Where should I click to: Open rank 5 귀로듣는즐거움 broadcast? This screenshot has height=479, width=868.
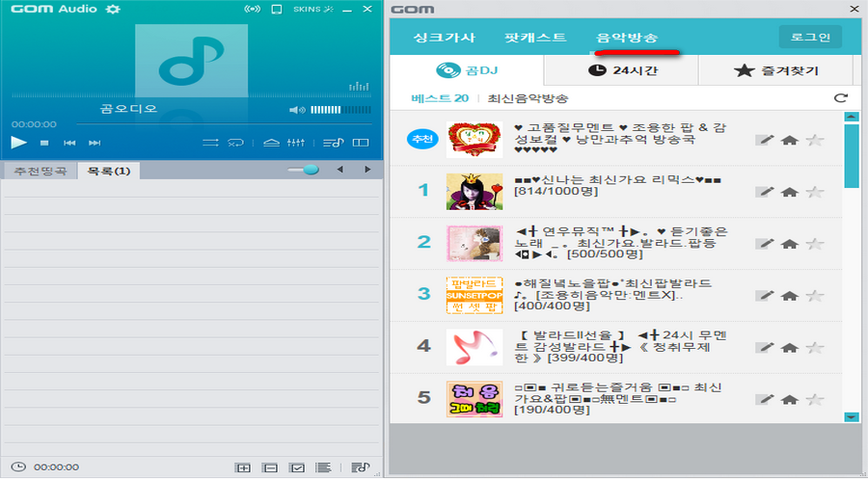point(618,398)
